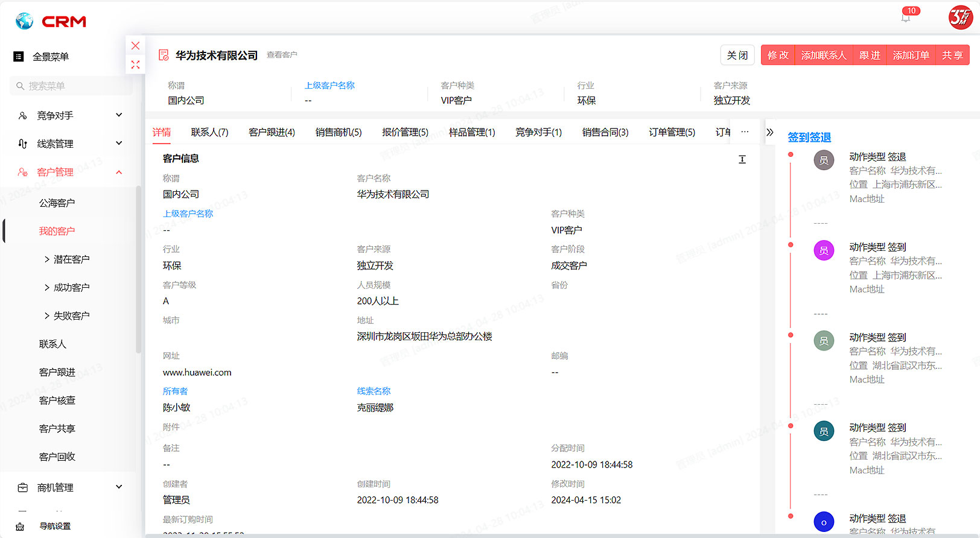This screenshot has width=980, height=538.
Task: Open the 上级客户名称 link in header summary
Action: (329, 86)
